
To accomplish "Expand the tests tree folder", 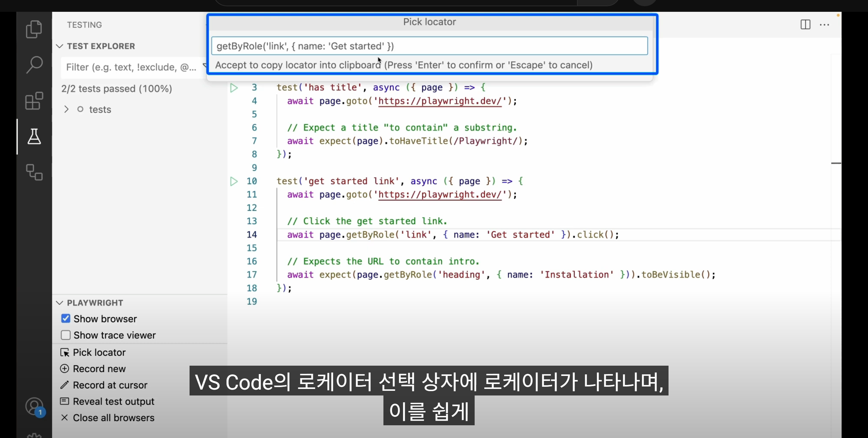I will pos(66,109).
